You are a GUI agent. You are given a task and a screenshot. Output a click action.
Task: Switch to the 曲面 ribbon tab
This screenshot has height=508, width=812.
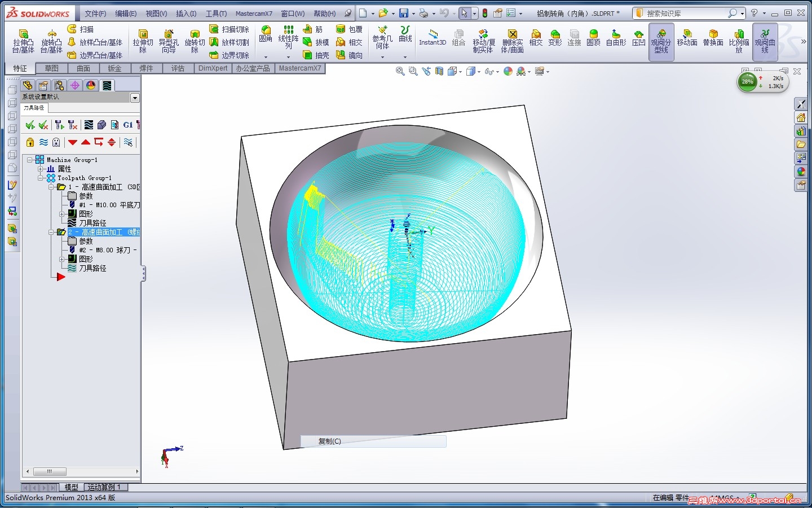coord(83,68)
